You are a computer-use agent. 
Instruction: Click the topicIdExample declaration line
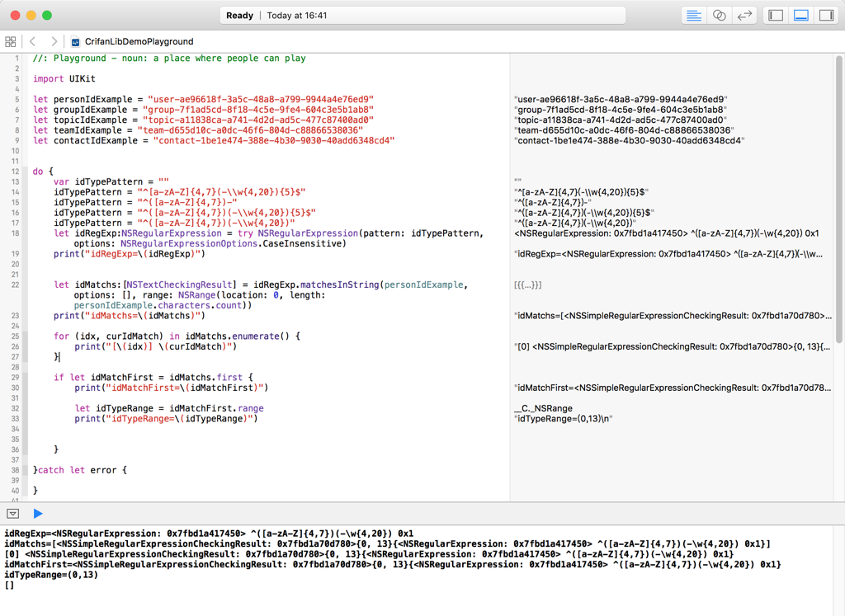[203, 120]
